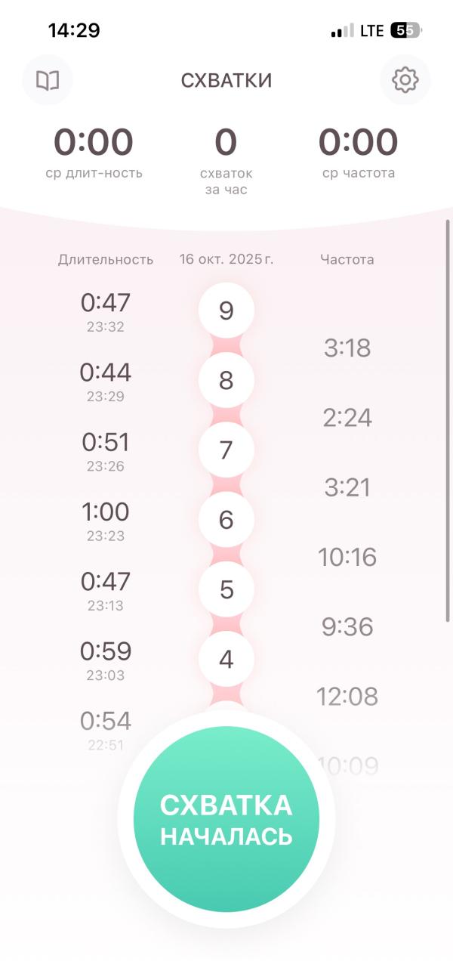Tap the battery indicator in status bar
This screenshot has width=453, height=980.
406,31
